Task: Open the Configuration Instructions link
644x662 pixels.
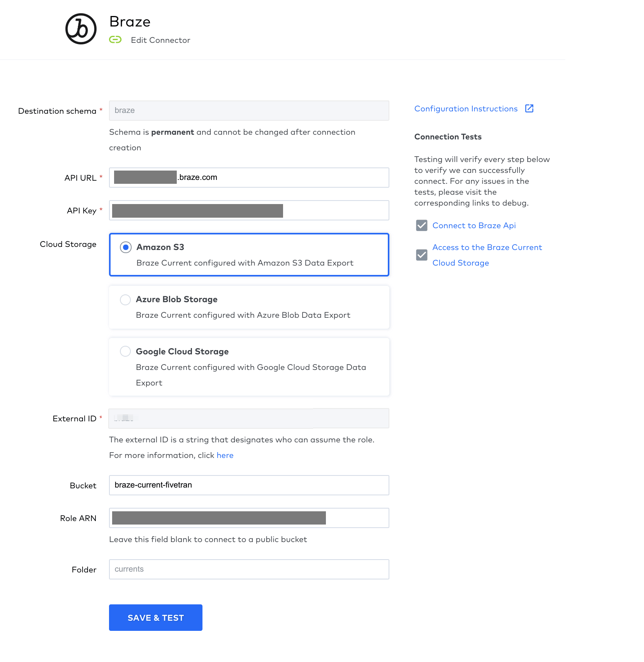Action: pos(466,109)
